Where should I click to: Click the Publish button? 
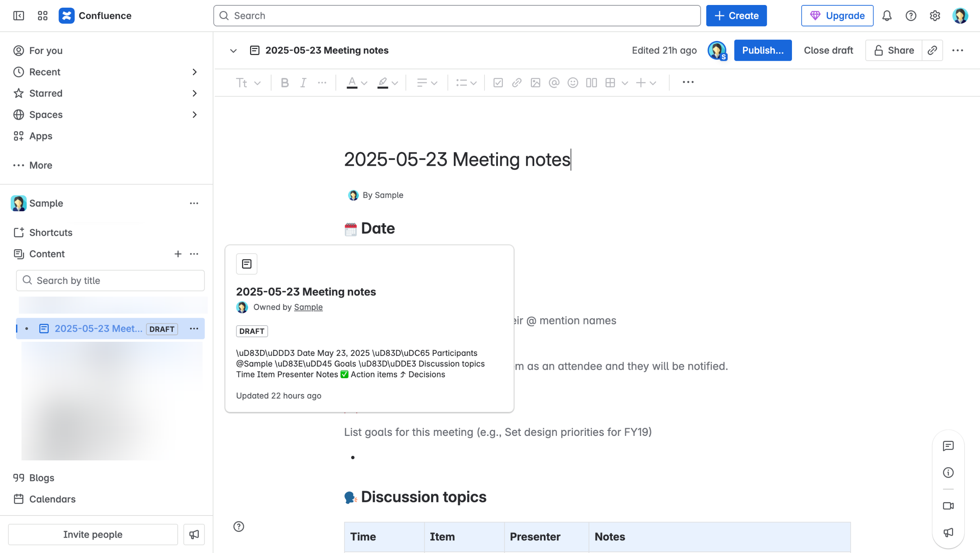[762, 50]
